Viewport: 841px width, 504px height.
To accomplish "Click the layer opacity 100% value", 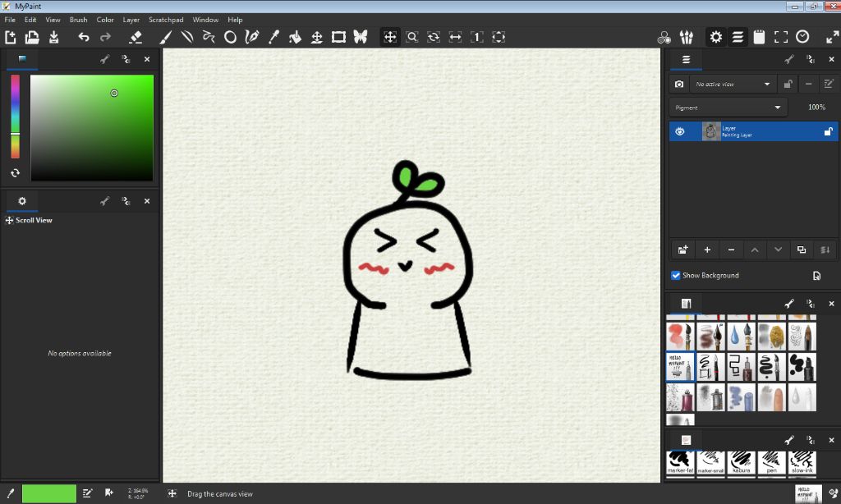I will tap(816, 108).
